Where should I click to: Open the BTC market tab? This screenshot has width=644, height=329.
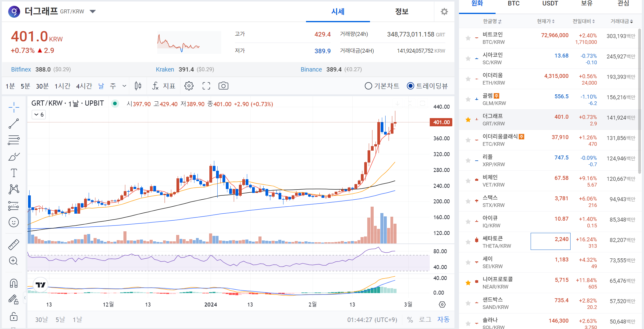(x=514, y=4)
